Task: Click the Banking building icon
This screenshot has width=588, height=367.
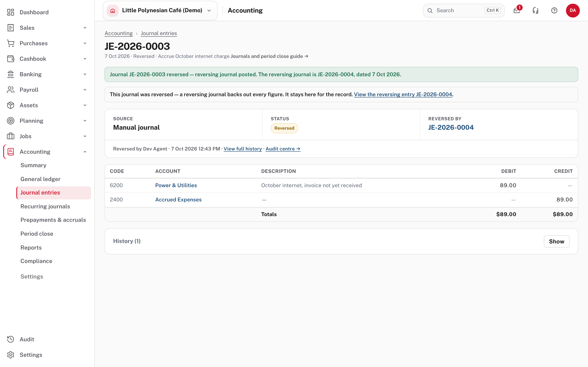Action: coord(11,74)
